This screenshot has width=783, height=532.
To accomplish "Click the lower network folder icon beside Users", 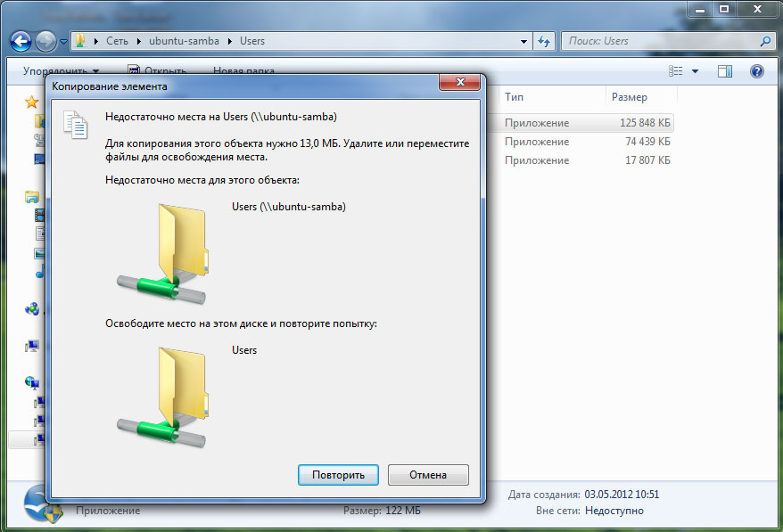I will 163,397.
